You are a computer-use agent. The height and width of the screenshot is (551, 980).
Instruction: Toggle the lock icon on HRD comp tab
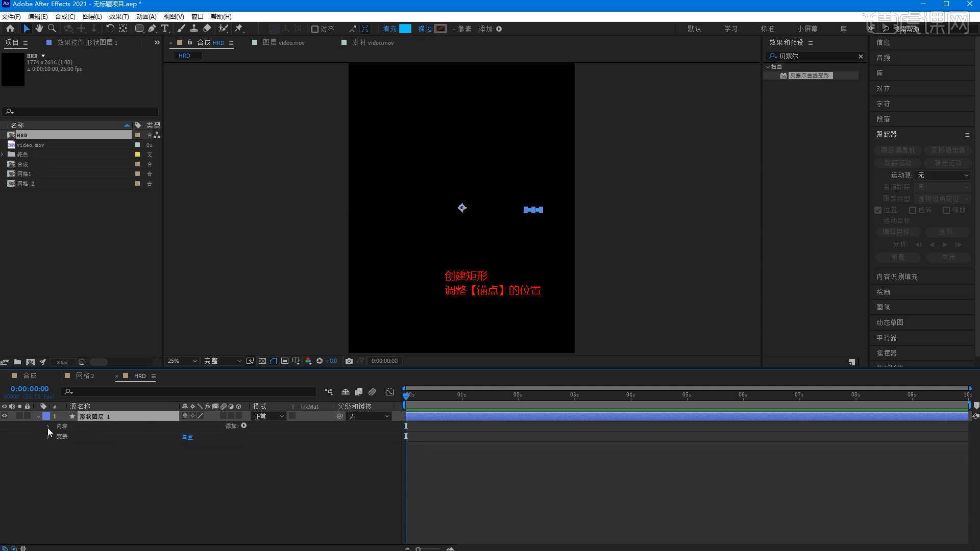(190, 42)
